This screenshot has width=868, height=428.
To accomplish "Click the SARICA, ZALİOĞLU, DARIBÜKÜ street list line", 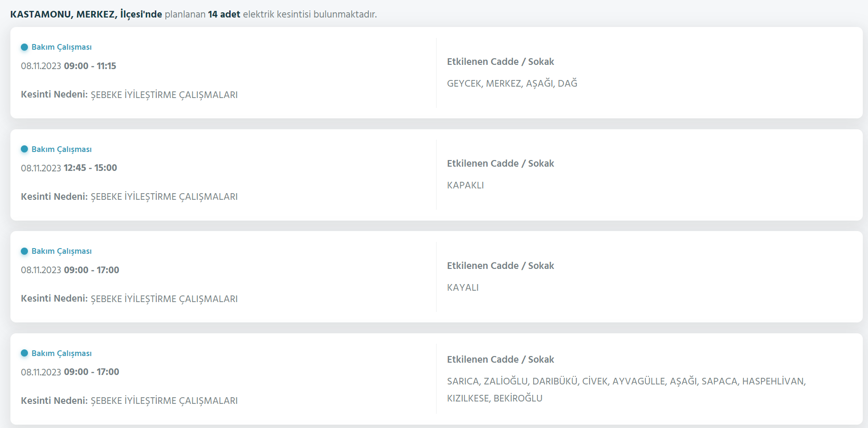I will pyautogui.click(x=626, y=381).
